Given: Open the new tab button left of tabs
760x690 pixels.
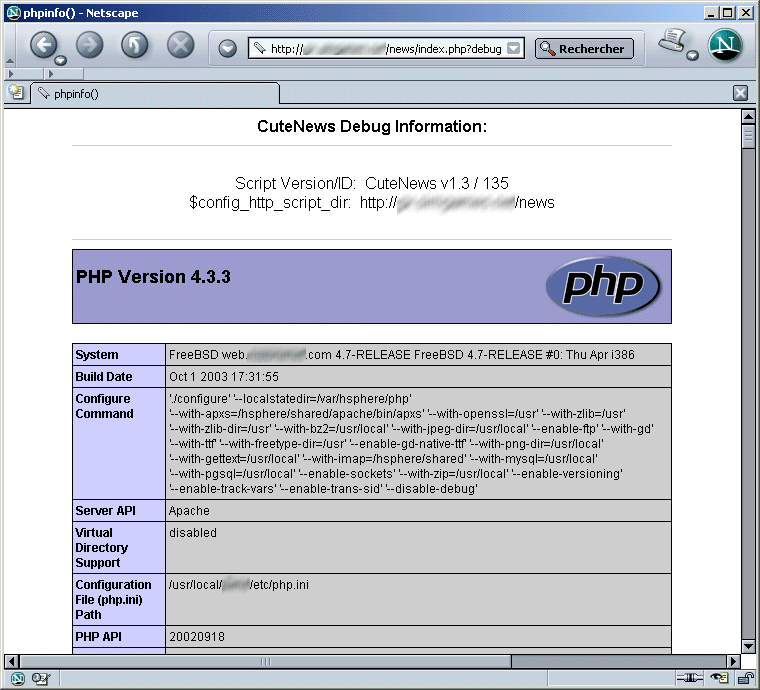Looking at the screenshot, I should point(15,93).
